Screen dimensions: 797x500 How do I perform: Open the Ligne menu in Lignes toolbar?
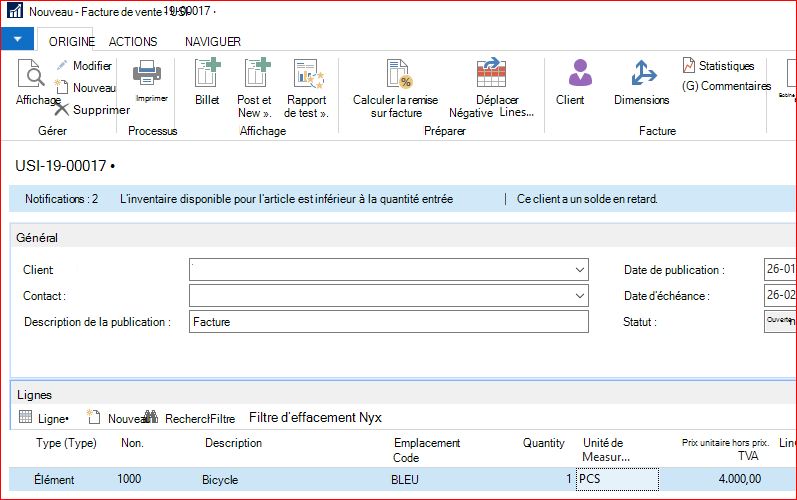tap(44, 418)
